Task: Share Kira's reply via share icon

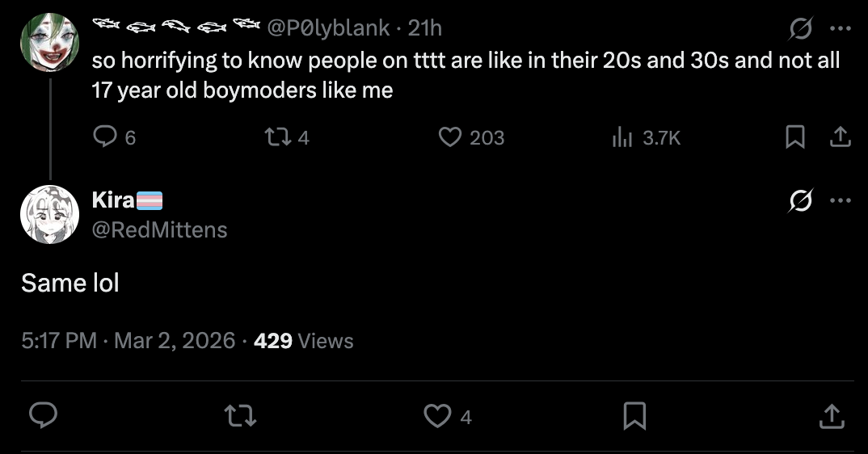Action: pyautogui.click(x=830, y=416)
